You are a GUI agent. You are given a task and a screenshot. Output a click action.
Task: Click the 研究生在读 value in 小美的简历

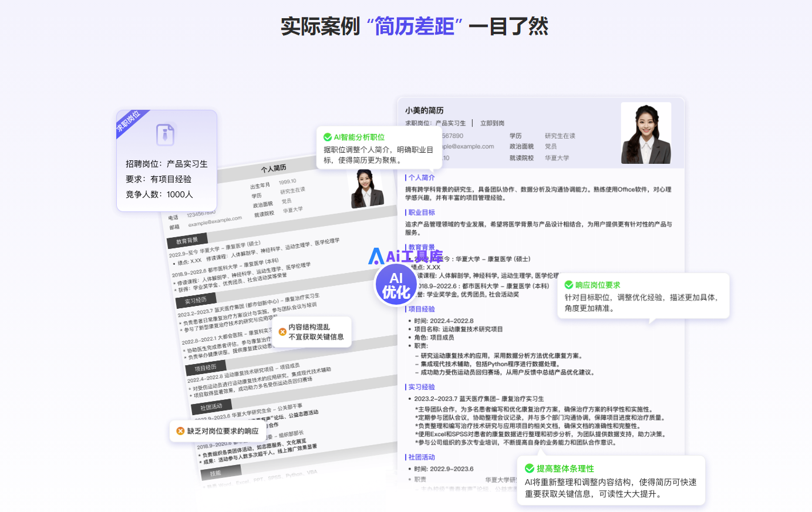point(560,136)
